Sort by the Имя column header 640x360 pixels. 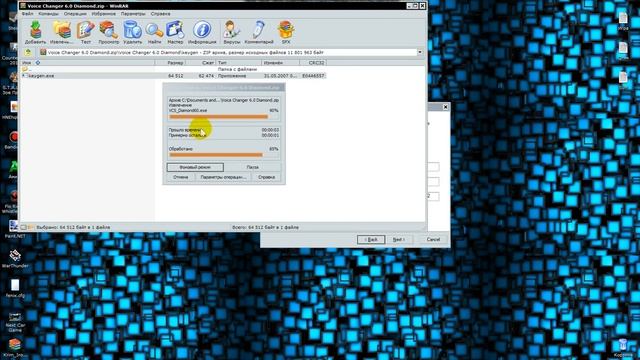[x=88, y=63]
